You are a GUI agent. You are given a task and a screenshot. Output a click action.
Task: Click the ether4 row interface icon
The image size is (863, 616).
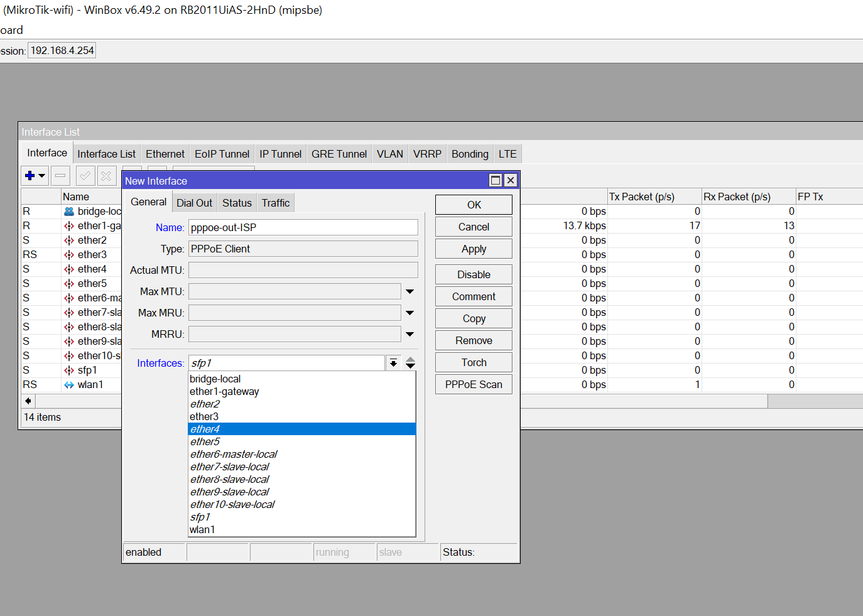(69, 269)
